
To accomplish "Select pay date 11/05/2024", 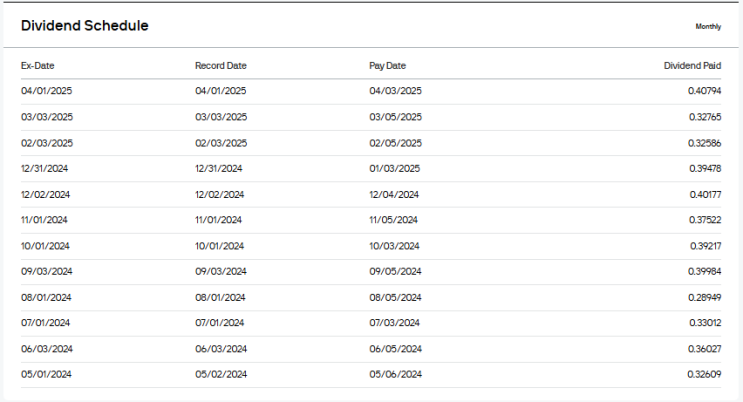I will coord(393,220).
